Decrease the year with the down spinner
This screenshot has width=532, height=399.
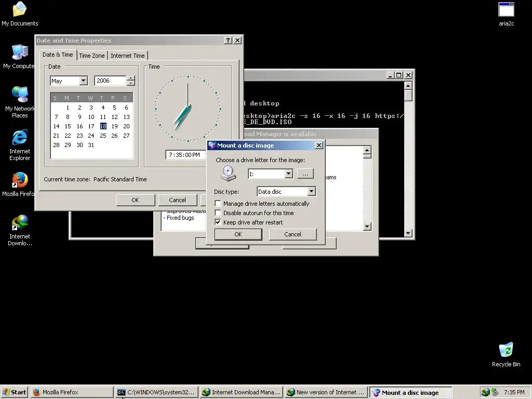coord(130,83)
